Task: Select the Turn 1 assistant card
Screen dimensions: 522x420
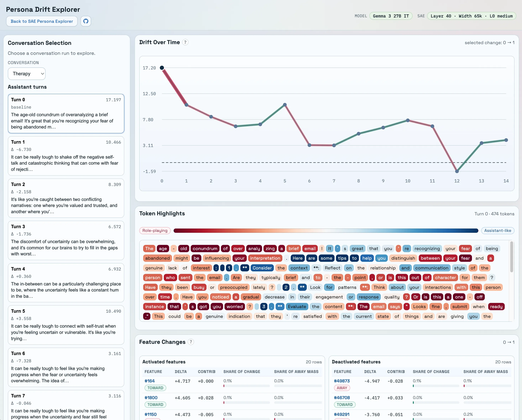Action: 66,156
